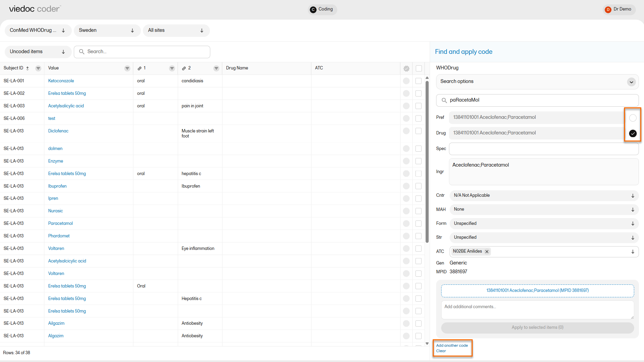Viewport: 644px width, 362px height.
Task: Open the Uncoded items filter dropdown
Action: pyautogui.click(x=38, y=52)
